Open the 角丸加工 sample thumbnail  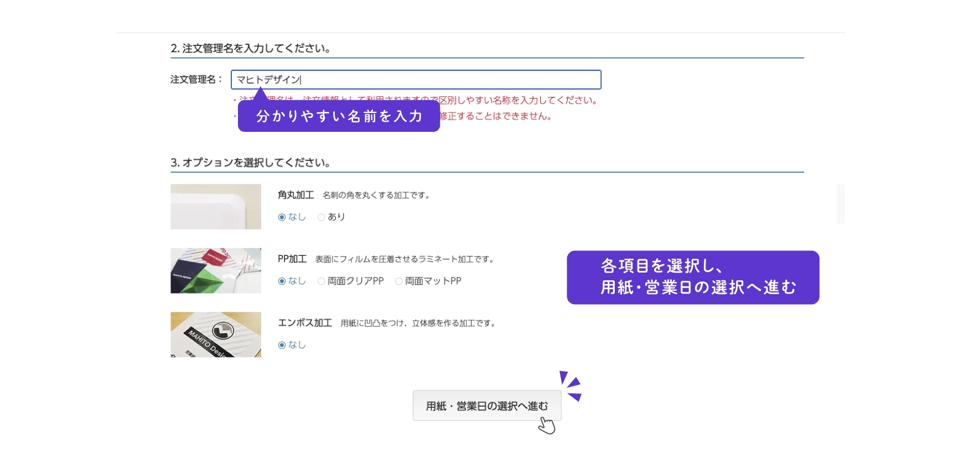point(216,207)
